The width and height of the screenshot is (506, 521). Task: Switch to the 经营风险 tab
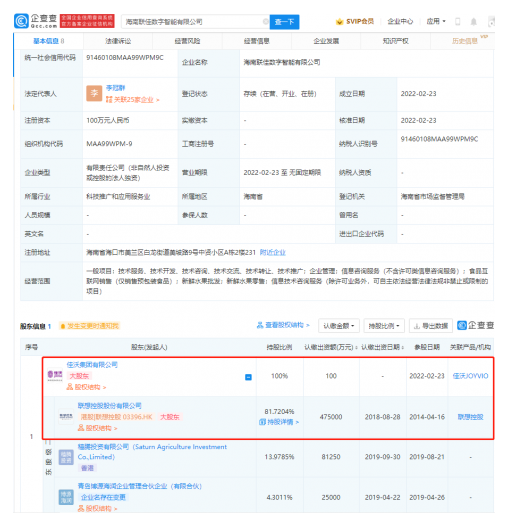[x=187, y=41]
